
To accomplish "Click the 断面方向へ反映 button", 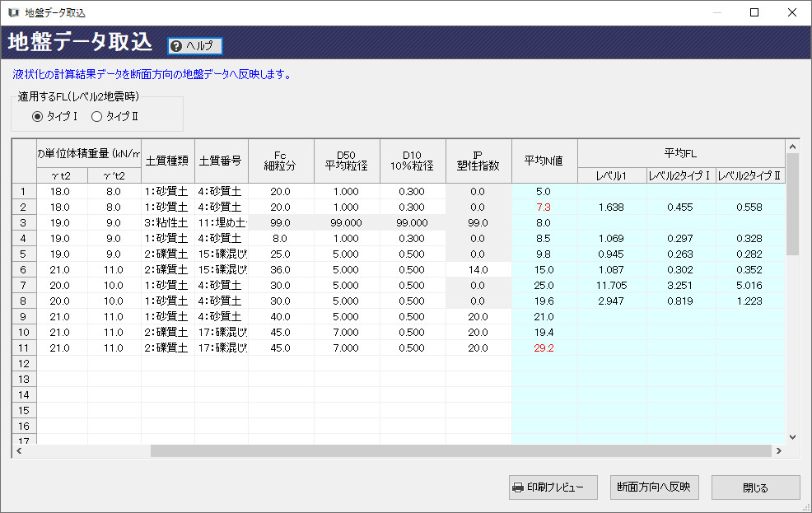I will (x=655, y=487).
